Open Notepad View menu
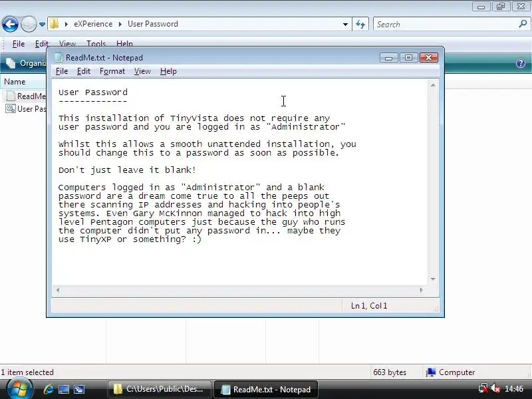Viewport: 532px width, 399px height. point(142,71)
